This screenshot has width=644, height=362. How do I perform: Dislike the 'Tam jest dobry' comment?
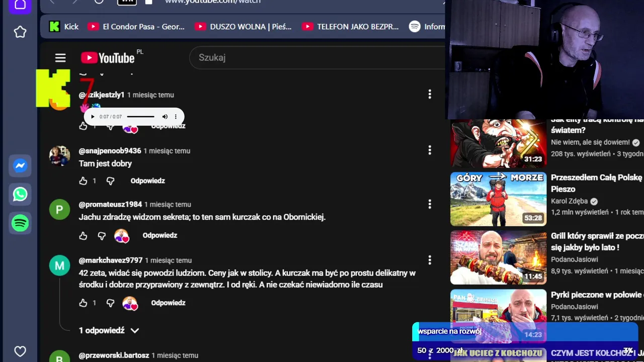[110, 181]
